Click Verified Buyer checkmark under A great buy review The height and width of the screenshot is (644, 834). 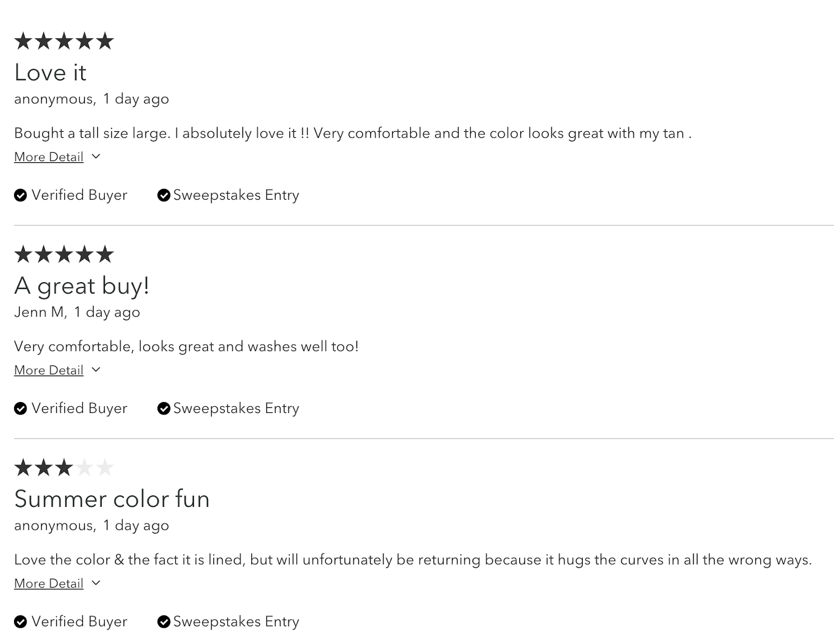coord(20,408)
